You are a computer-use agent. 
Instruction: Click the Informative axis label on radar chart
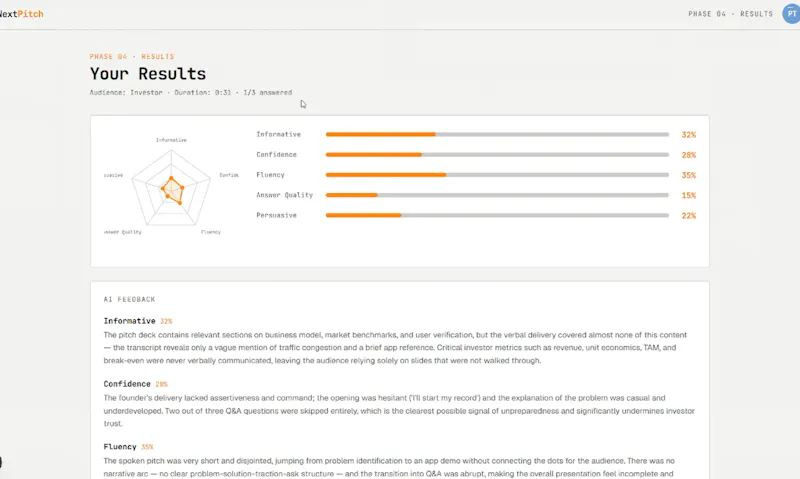(171, 140)
